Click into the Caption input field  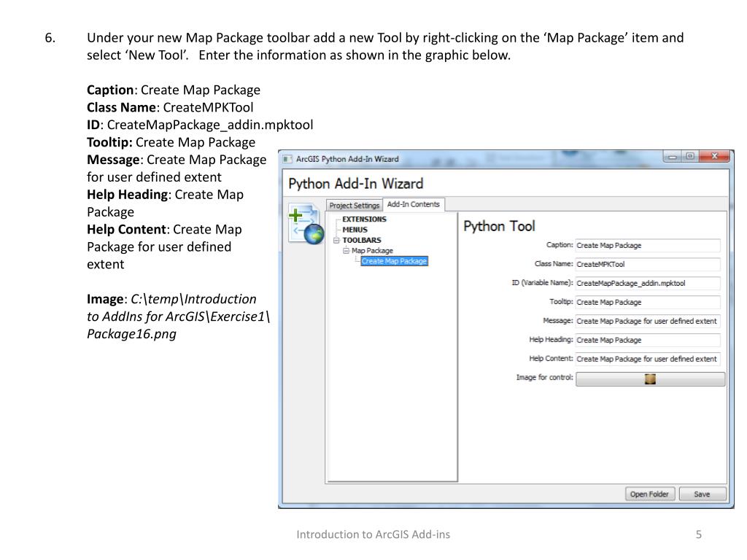(x=648, y=245)
